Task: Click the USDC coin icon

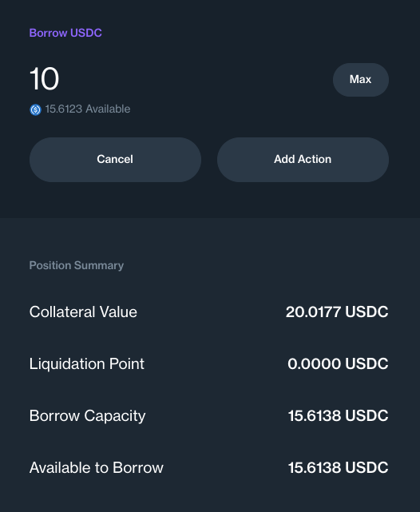Action: click(36, 109)
